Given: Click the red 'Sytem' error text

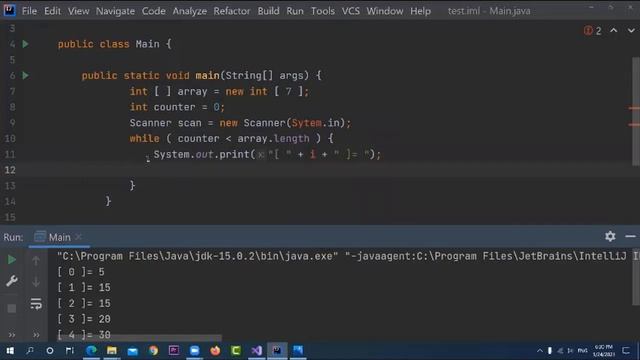Looking at the screenshot, I should pos(306,123).
